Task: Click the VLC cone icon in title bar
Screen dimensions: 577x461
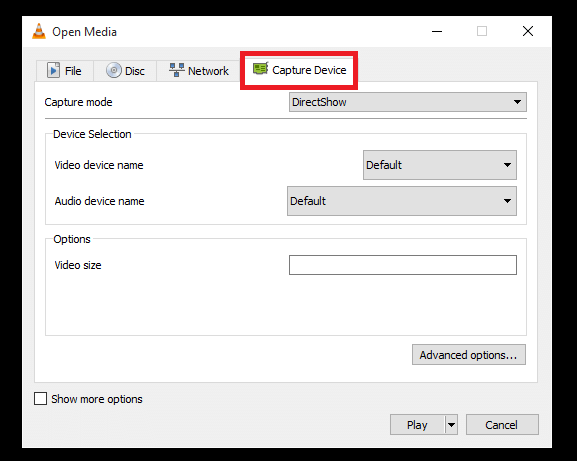Action: click(x=39, y=32)
